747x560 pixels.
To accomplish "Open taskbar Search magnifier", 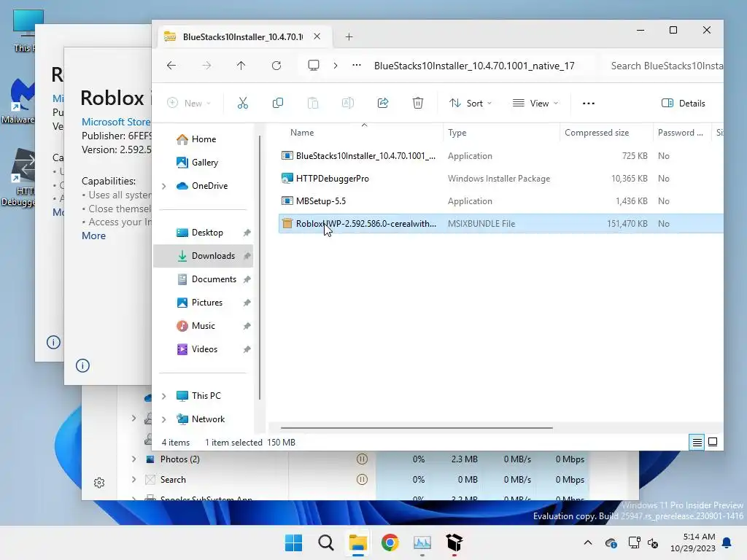I will (x=326, y=542).
